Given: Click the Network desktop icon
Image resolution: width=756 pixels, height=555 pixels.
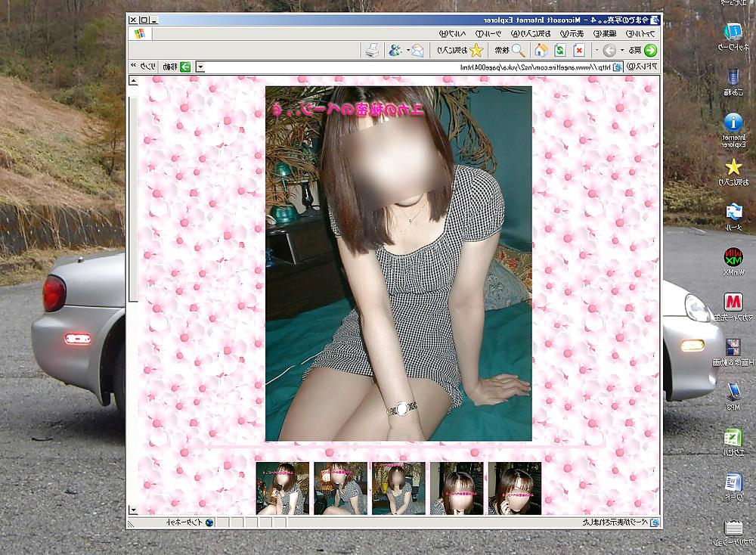Looking at the screenshot, I should (733, 33).
